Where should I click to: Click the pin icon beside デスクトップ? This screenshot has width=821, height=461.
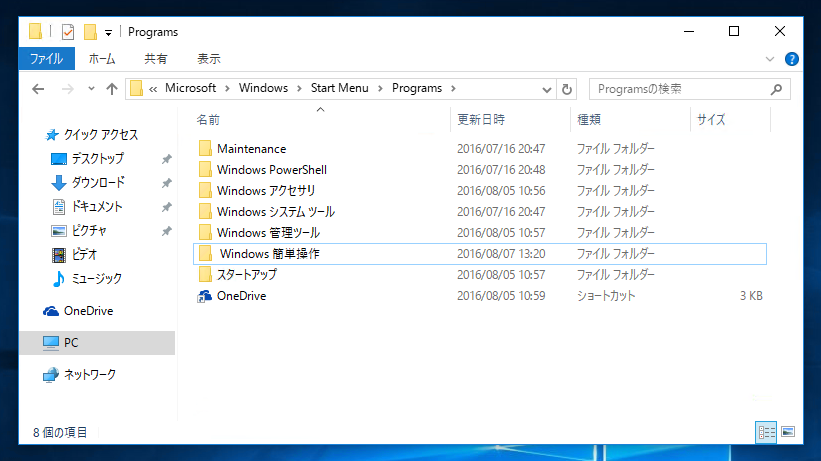[167, 159]
